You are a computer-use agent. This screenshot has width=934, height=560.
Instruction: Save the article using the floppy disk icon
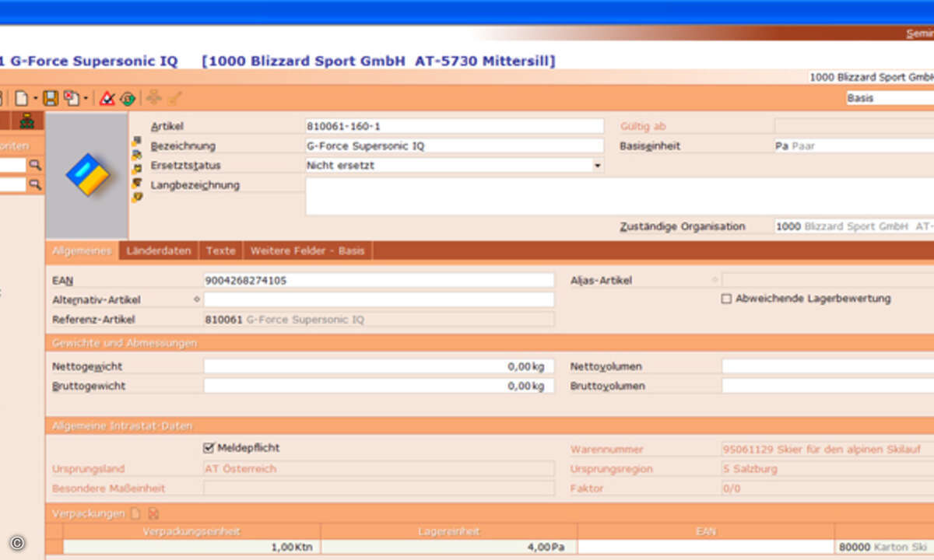tap(51, 99)
